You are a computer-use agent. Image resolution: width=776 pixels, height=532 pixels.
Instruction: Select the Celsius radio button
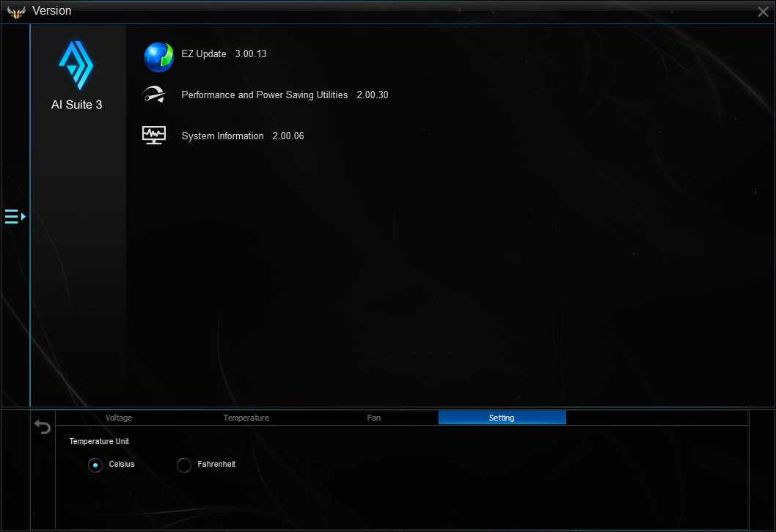click(95, 465)
